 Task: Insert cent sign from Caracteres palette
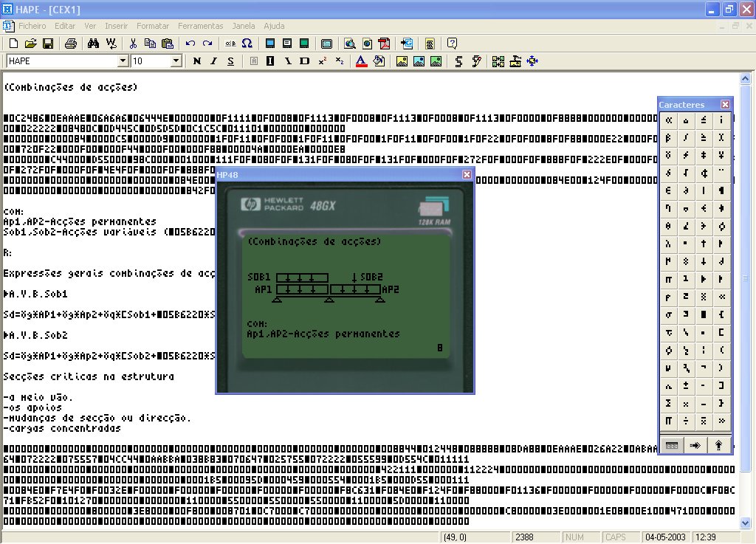pyautogui.click(x=704, y=173)
